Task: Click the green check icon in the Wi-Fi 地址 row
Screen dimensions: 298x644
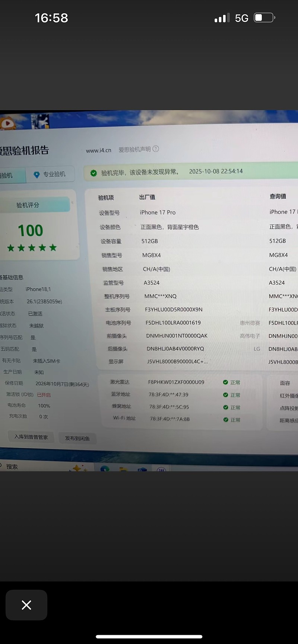Action: [x=225, y=420]
